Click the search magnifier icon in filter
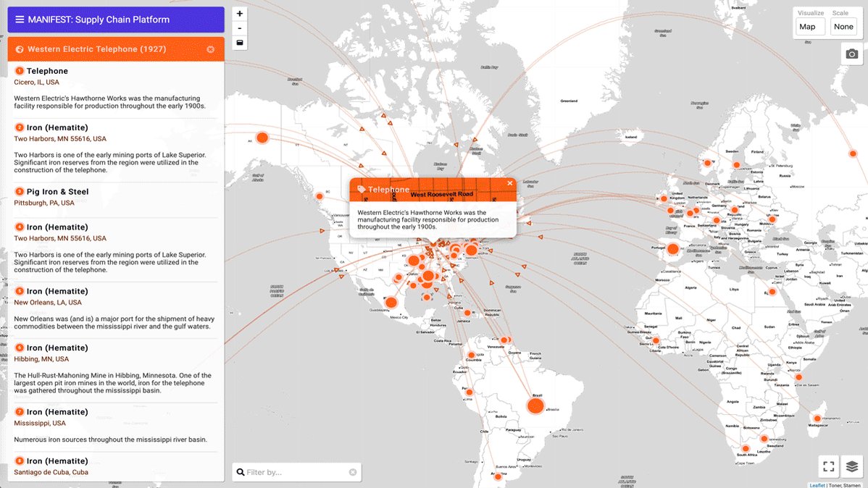 coord(241,472)
